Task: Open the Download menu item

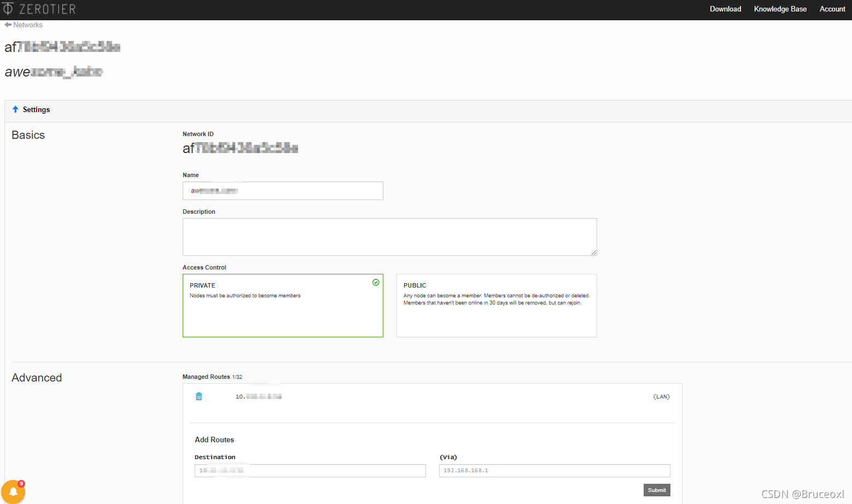Action: coord(725,9)
